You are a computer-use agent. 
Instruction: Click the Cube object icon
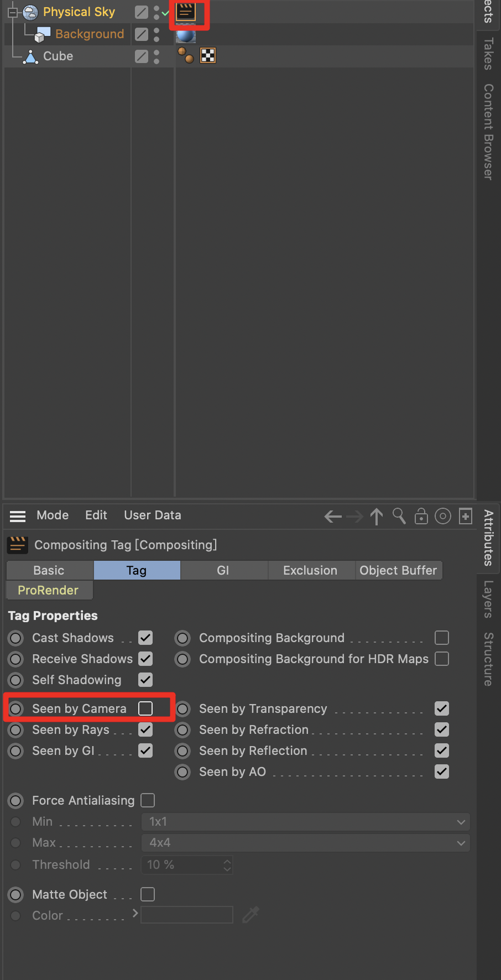32,56
